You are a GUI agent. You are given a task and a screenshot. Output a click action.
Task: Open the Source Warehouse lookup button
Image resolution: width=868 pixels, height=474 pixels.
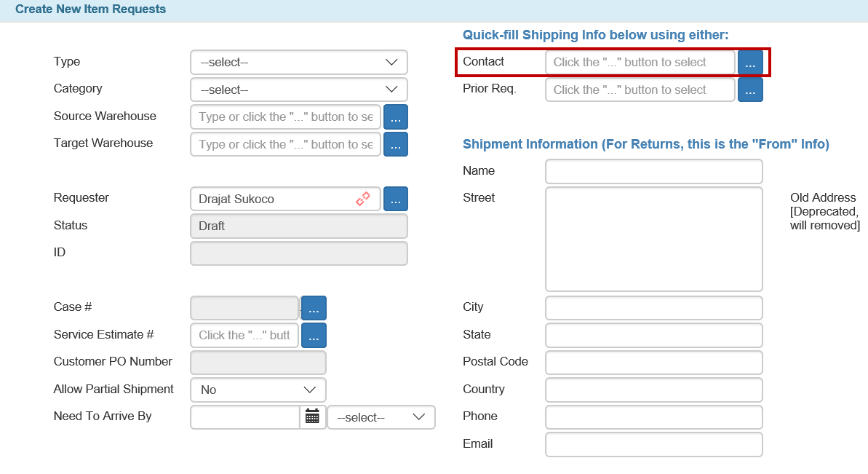point(396,116)
